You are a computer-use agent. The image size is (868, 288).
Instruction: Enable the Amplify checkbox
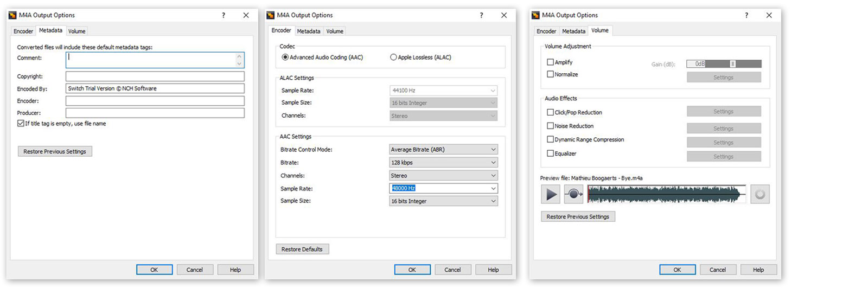pyautogui.click(x=550, y=62)
